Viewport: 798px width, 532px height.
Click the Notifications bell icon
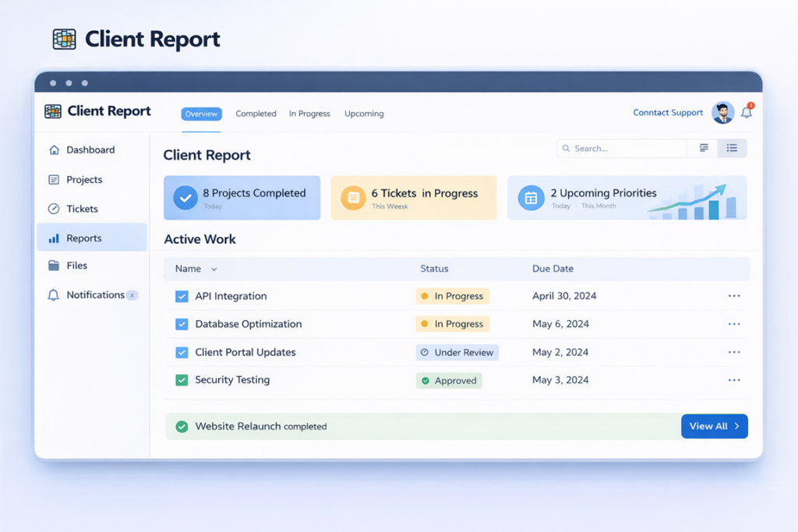tap(746, 114)
